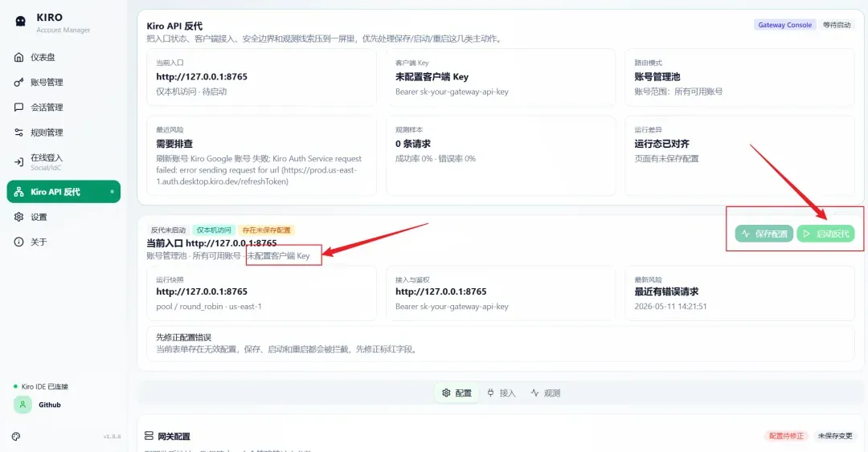868x452 pixels.
Task: Click the 反代未启动 status tag
Action: [168, 230]
